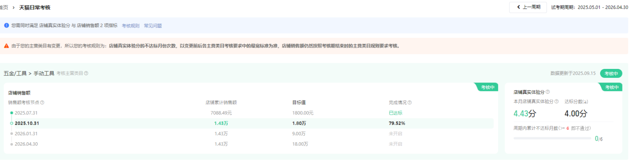Click the green 考核中 status badge in header
Viewport: 644px width, 168px height.
pos(611,73)
